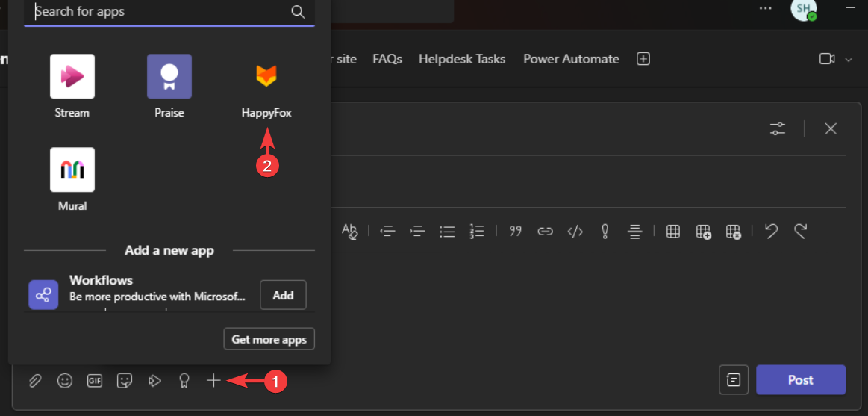Insert a code snippet
The width and height of the screenshot is (868, 416).
coord(575,231)
